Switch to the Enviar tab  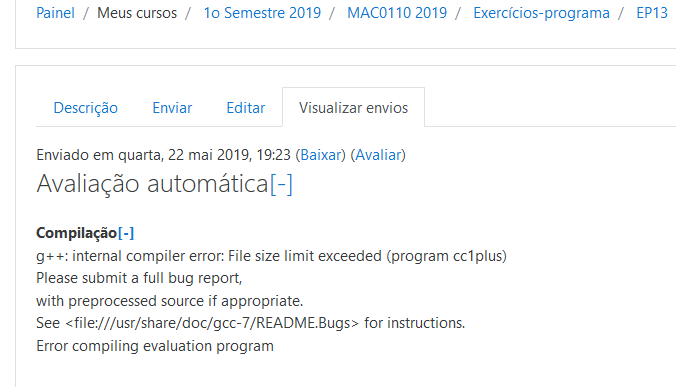[x=172, y=108]
